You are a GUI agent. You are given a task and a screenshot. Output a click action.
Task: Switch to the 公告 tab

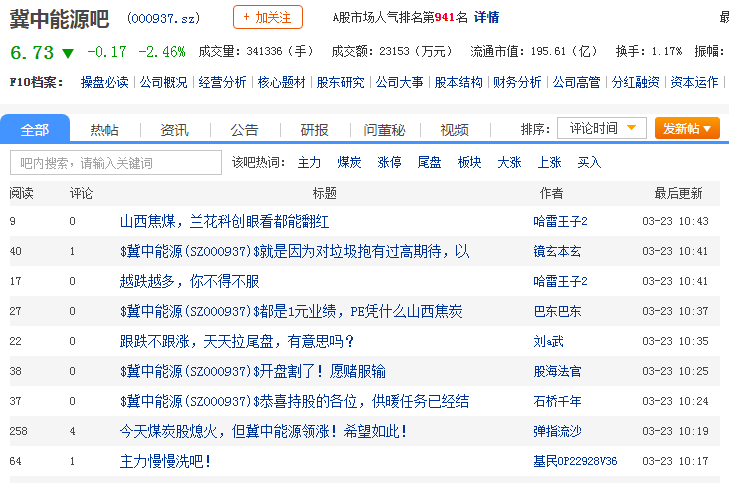click(245, 130)
